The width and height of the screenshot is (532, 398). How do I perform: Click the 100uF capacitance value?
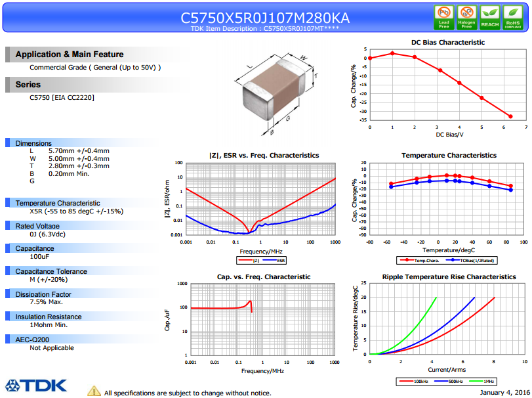[39, 256]
